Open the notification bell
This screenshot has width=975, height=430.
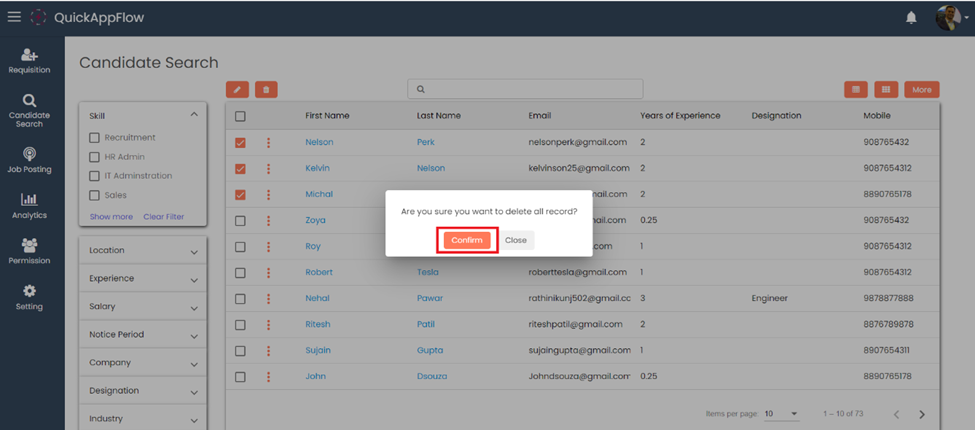pos(911,18)
